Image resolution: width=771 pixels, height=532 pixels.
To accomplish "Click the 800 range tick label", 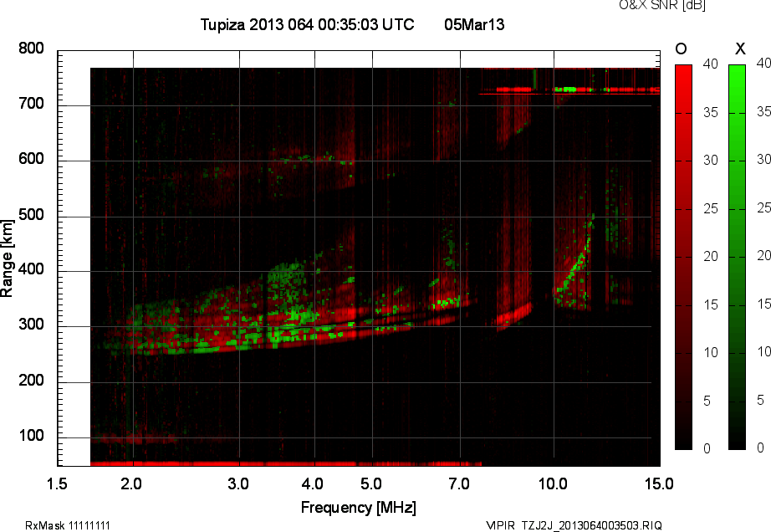I will click(31, 49).
